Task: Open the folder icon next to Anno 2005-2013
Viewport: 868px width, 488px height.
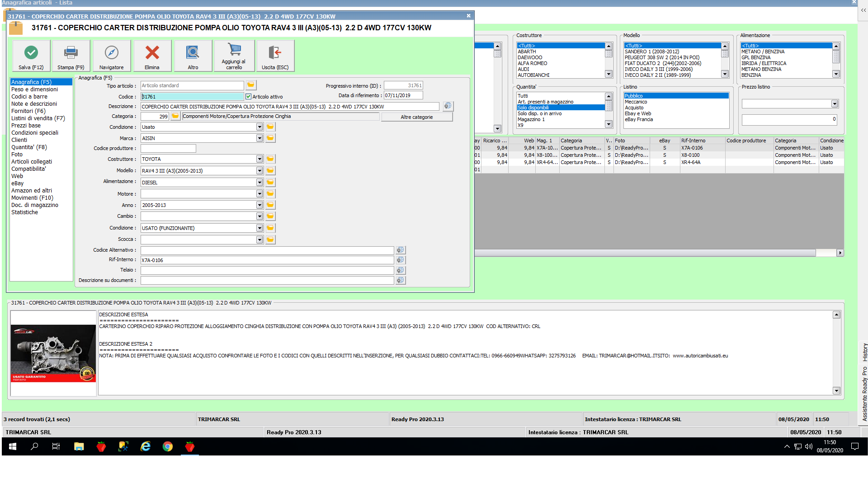Action: point(270,205)
